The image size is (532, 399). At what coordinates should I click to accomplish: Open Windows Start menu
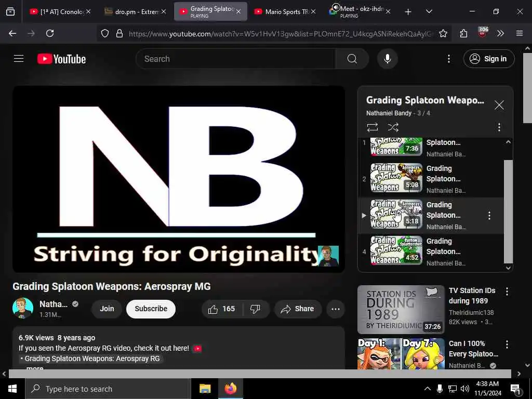[x=12, y=389]
